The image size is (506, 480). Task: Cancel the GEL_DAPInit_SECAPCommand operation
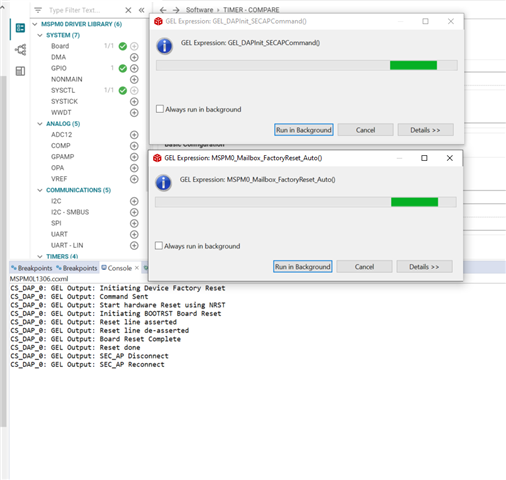pos(365,130)
